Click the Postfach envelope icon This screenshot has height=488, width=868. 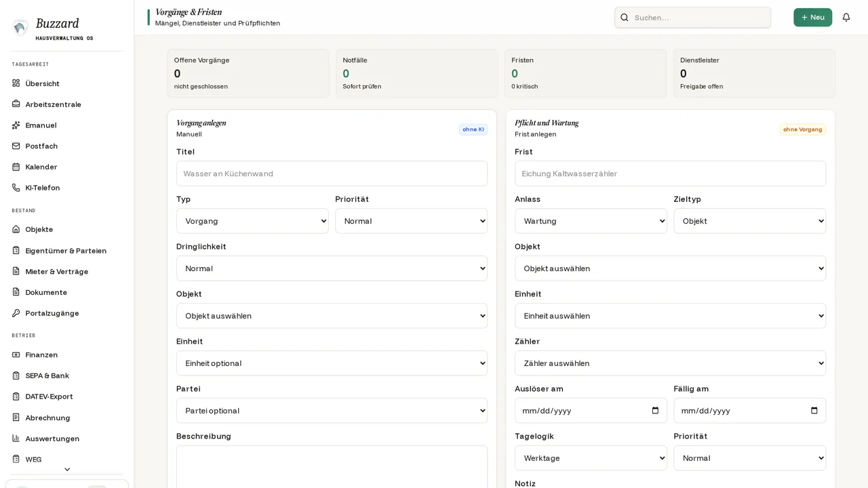coord(16,146)
